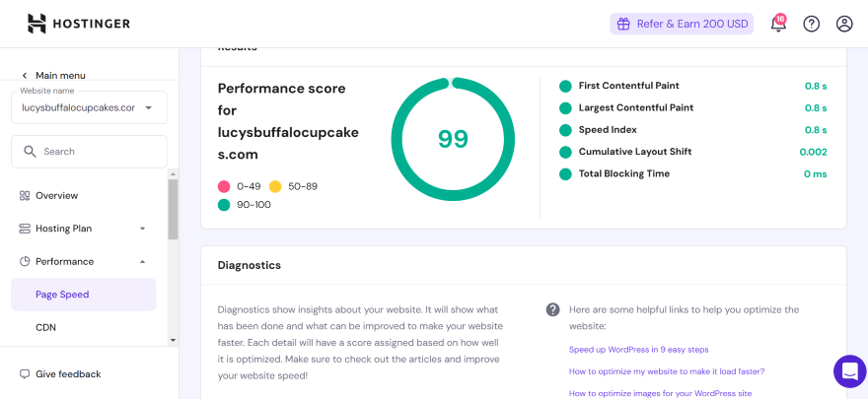The height and width of the screenshot is (399, 868).
Task: Click the Diagnostics heading
Action: point(250,265)
